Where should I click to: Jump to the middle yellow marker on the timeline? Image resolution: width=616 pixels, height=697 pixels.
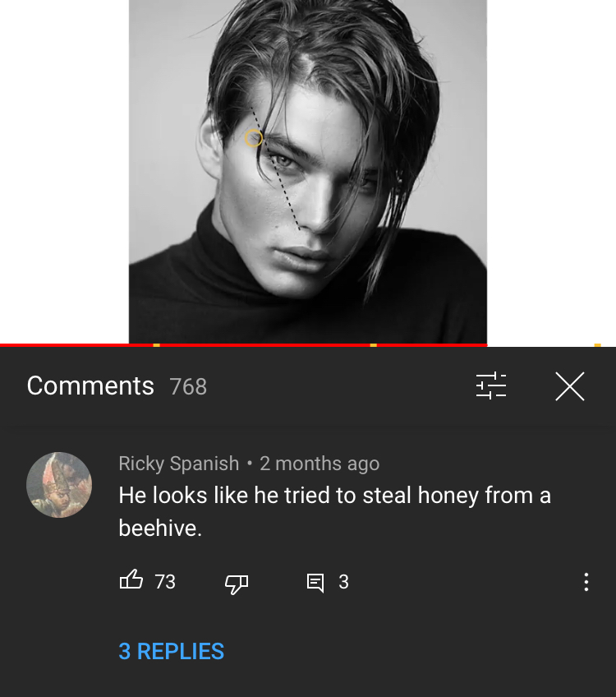click(374, 345)
